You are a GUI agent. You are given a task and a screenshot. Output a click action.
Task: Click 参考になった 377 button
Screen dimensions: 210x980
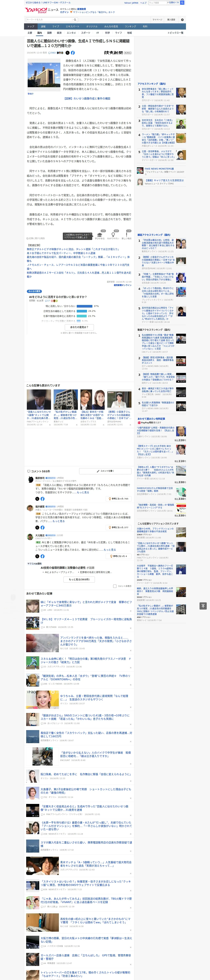(x=119, y=528)
